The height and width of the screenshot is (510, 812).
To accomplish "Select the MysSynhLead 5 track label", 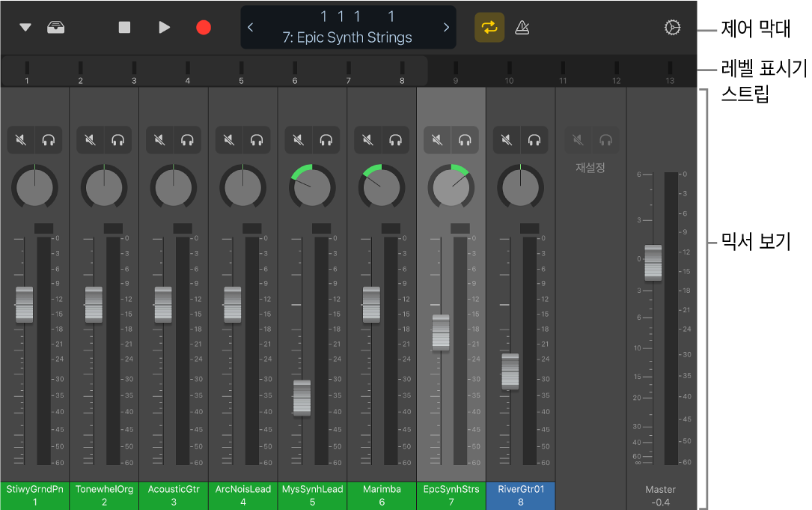I will (x=312, y=496).
